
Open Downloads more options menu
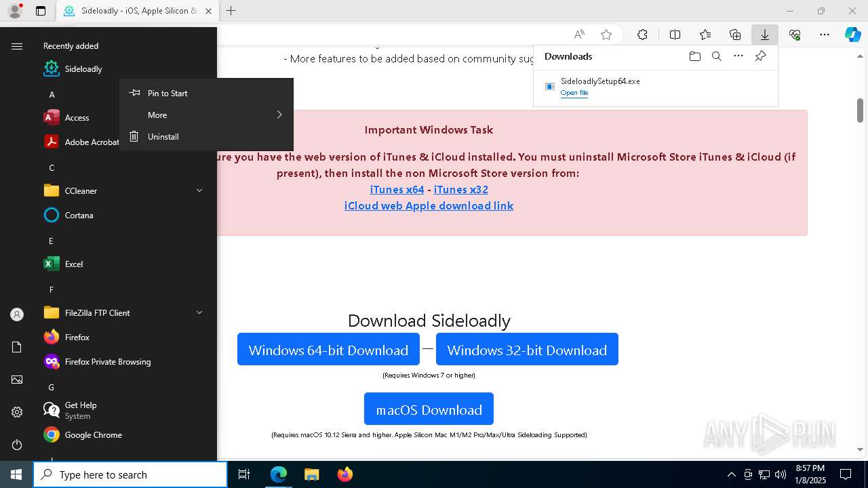[738, 56]
